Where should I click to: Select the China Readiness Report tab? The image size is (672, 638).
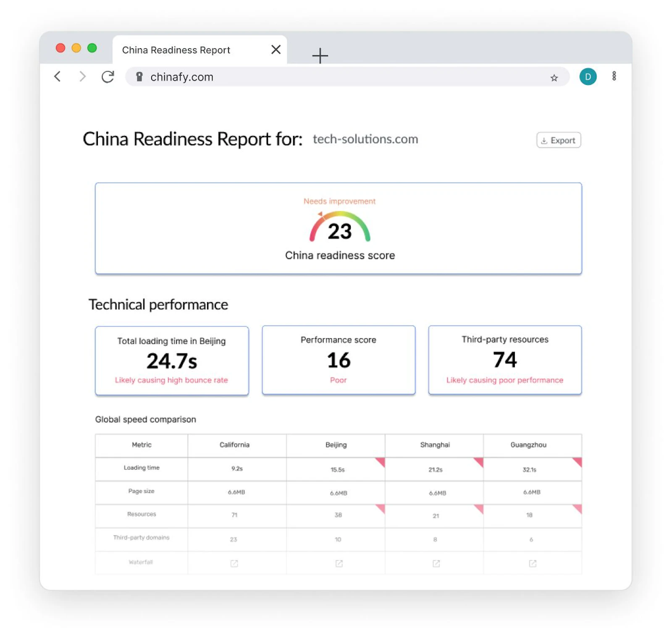pyautogui.click(x=199, y=50)
